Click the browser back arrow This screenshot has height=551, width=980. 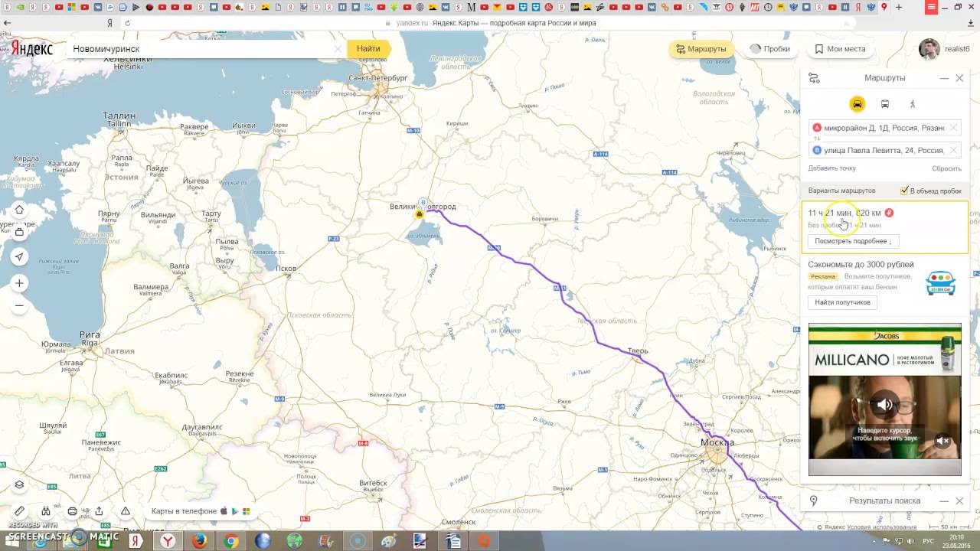[x=6, y=23]
